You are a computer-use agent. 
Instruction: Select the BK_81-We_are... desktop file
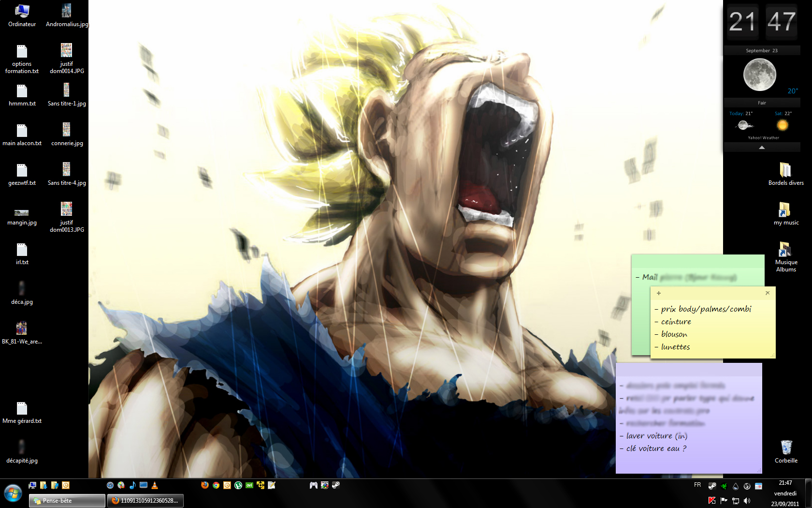(x=22, y=332)
